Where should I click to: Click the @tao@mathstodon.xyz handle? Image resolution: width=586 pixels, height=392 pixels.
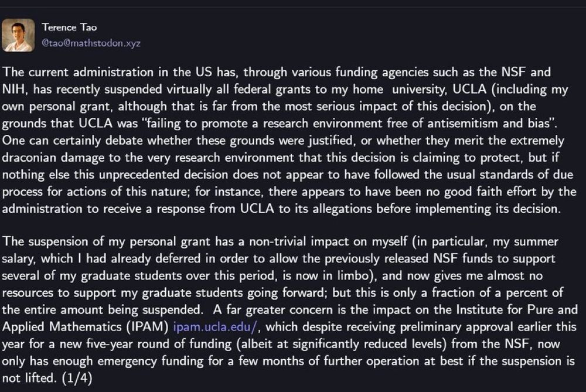(91, 43)
